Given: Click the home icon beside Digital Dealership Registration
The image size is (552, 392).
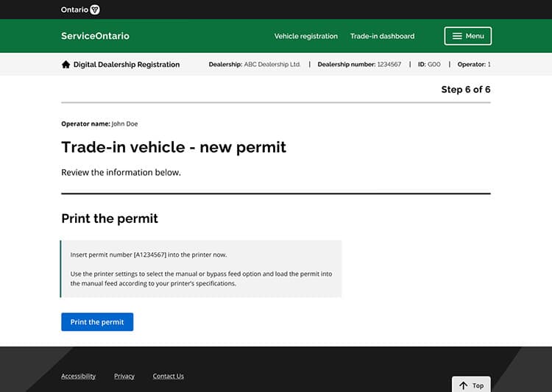Looking at the screenshot, I should tap(66, 65).
